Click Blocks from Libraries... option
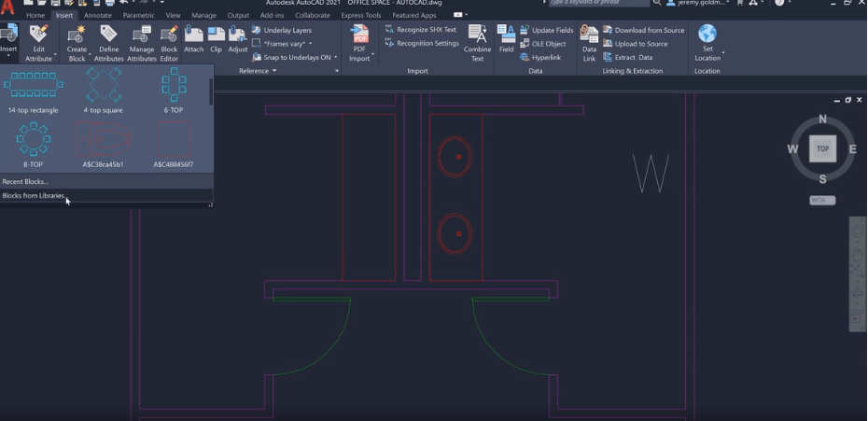The width and height of the screenshot is (868, 421). click(x=106, y=195)
